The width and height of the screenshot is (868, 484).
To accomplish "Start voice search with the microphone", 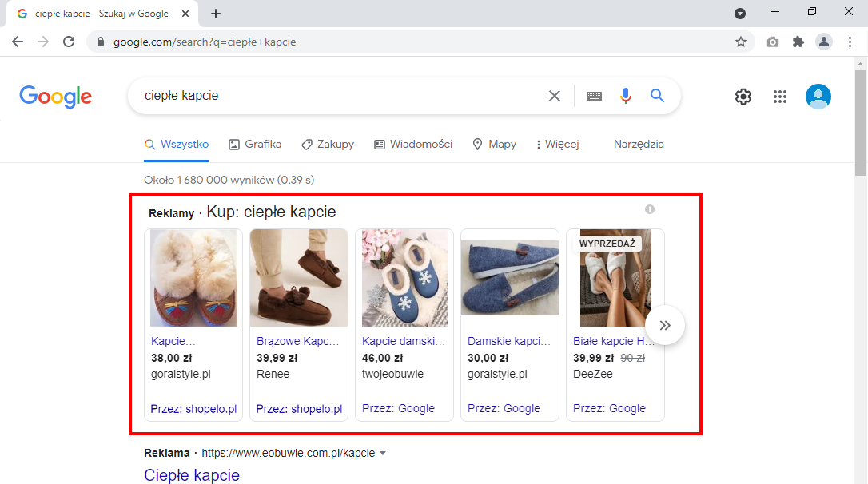I will tap(626, 96).
